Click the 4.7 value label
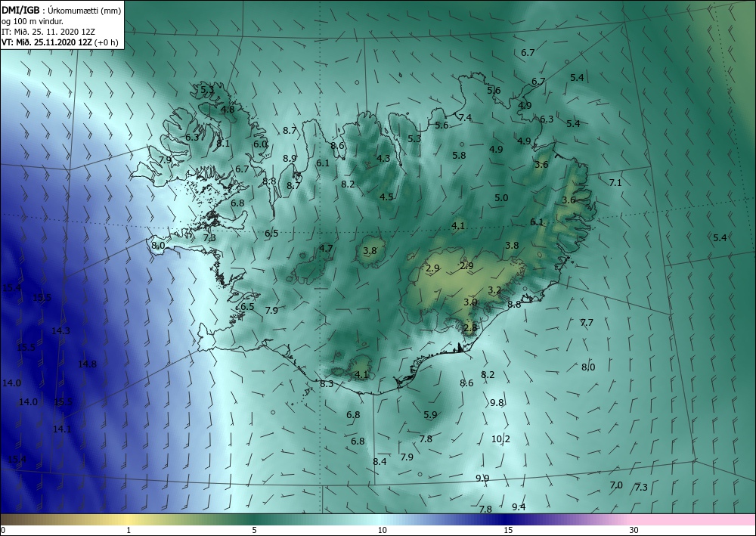The width and height of the screenshot is (756, 536). pos(326,248)
